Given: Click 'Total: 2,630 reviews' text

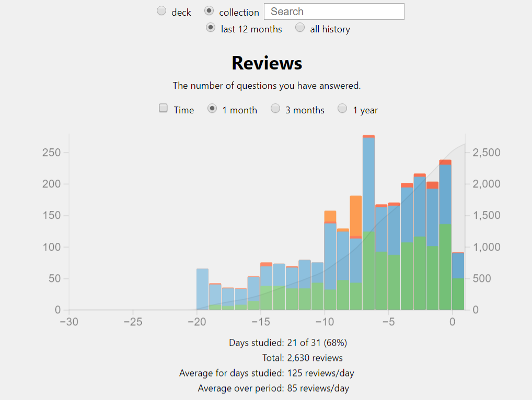Looking at the screenshot, I should (302, 358).
